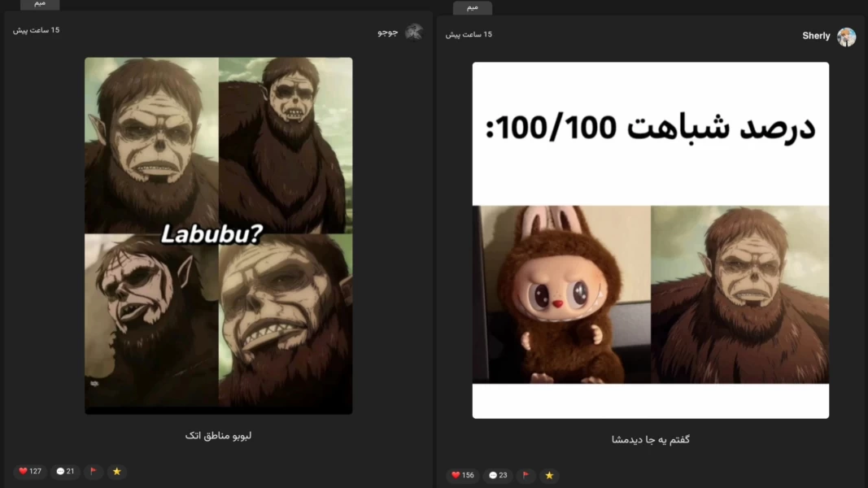
Task: Select the میم tag above جوجو's post
Action: [40, 4]
